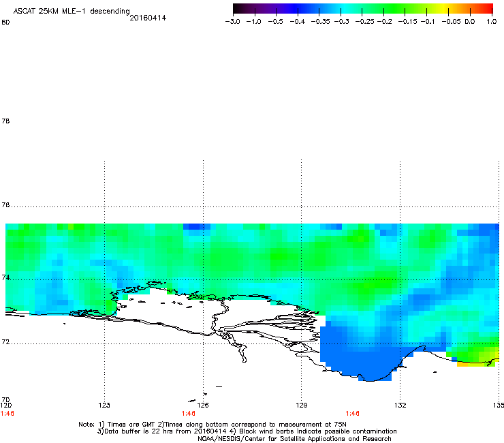Select the 1.0 color scale label
This screenshot has height=443, width=504.
(x=492, y=22)
